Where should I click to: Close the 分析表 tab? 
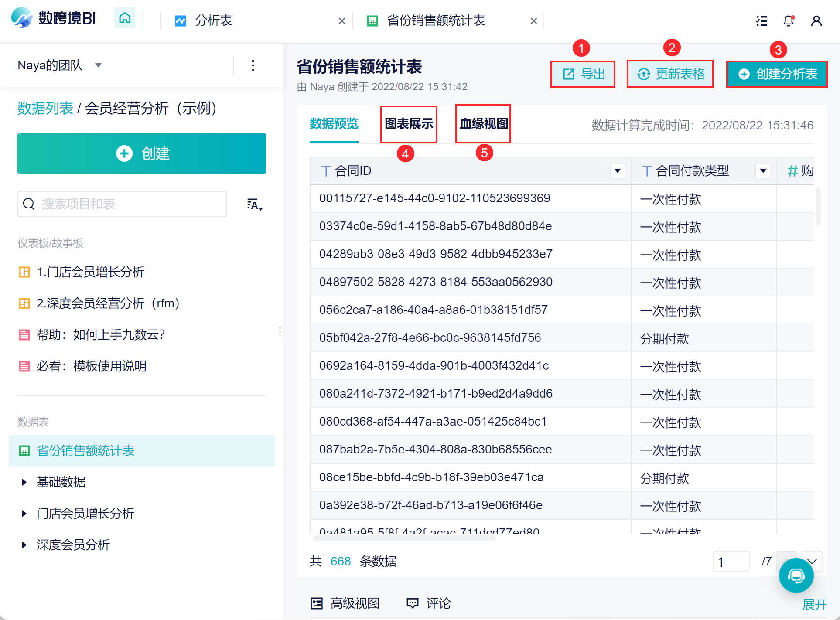(342, 20)
